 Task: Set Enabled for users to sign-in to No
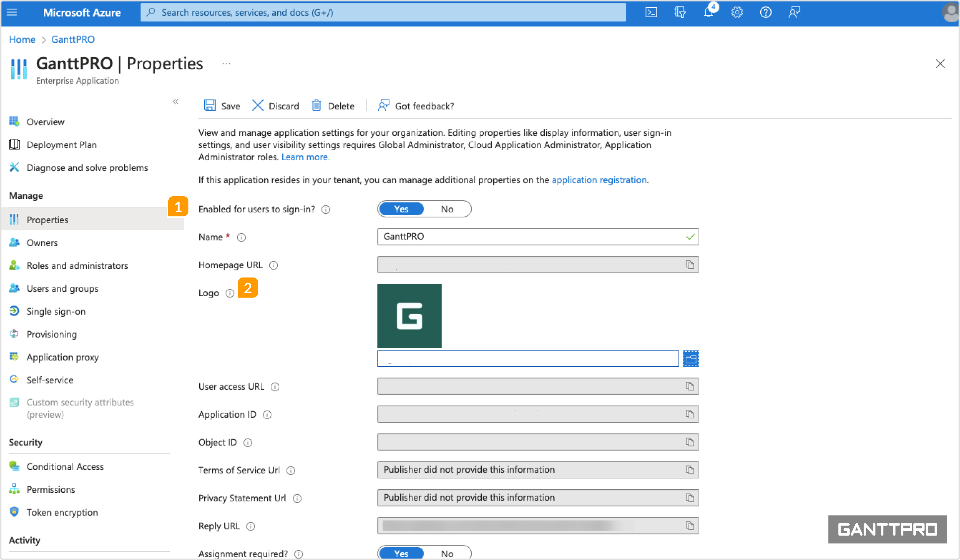(447, 209)
